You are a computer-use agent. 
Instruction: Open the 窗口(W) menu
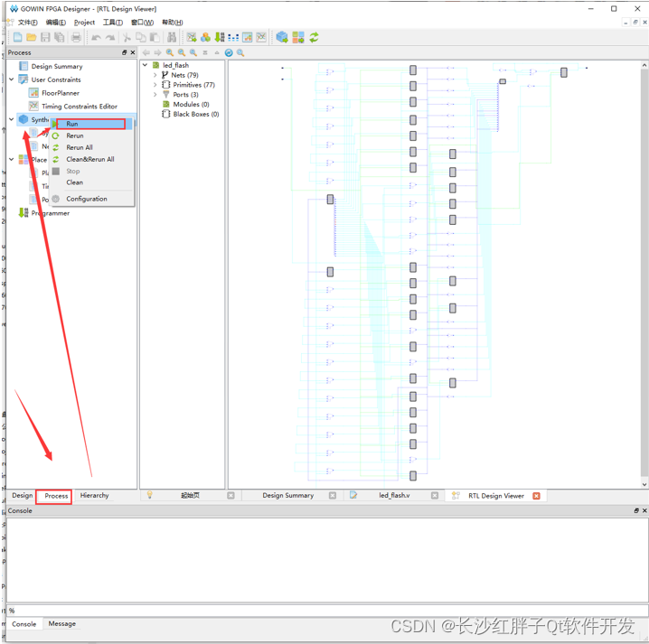pyautogui.click(x=143, y=23)
